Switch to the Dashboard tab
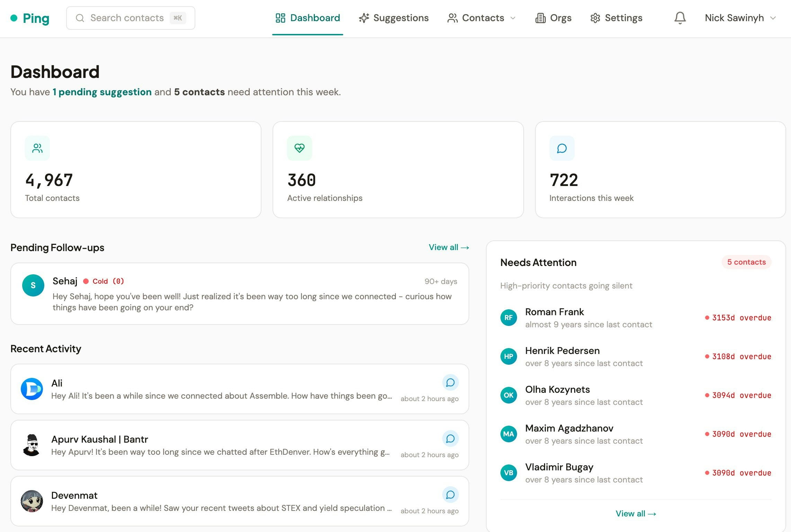This screenshot has width=791, height=532. (x=308, y=18)
